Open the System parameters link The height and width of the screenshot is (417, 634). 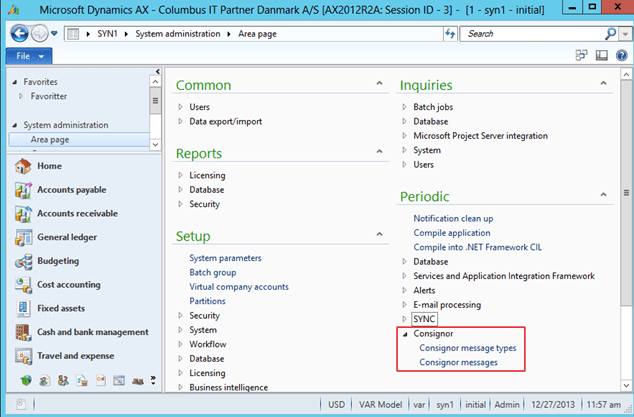[228, 258]
